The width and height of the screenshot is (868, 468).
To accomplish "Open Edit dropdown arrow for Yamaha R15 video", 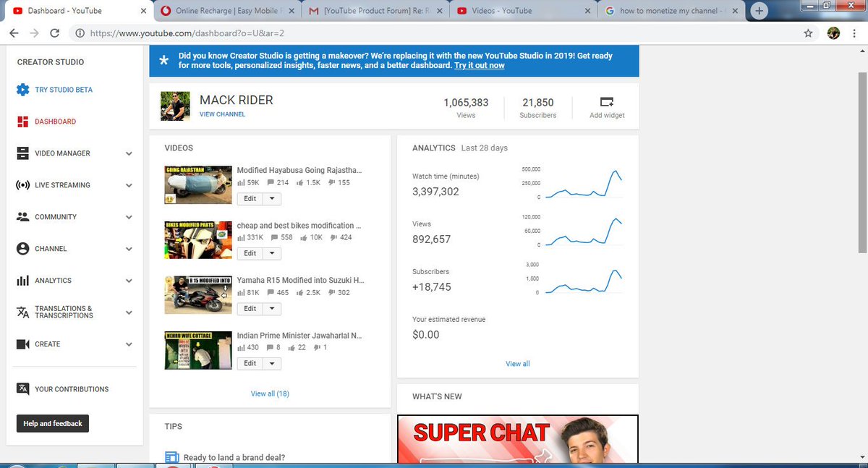I will tap(272, 308).
